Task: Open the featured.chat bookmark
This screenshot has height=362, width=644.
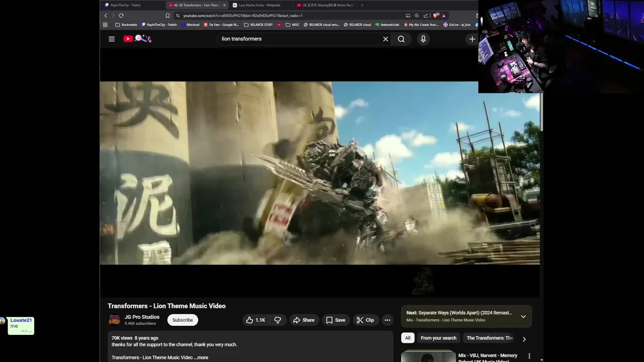Action: pyautogui.click(x=387, y=25)
